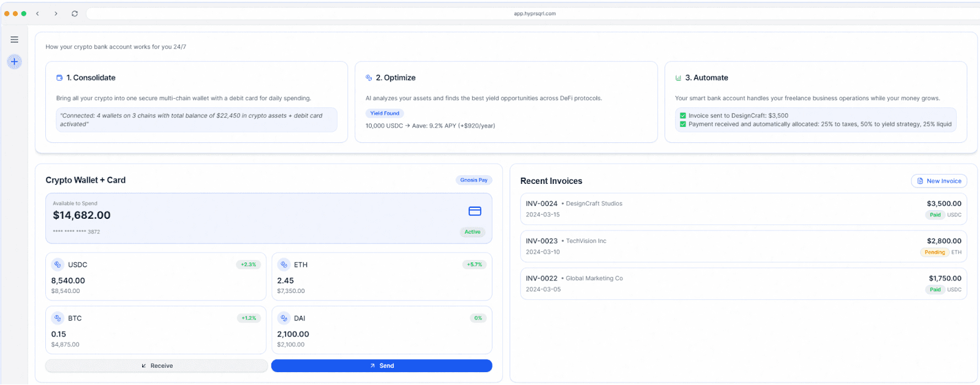The width and height of the screenshot is (980, 385).
Task: Click the ETH coin icon
Action: point(284,265)
